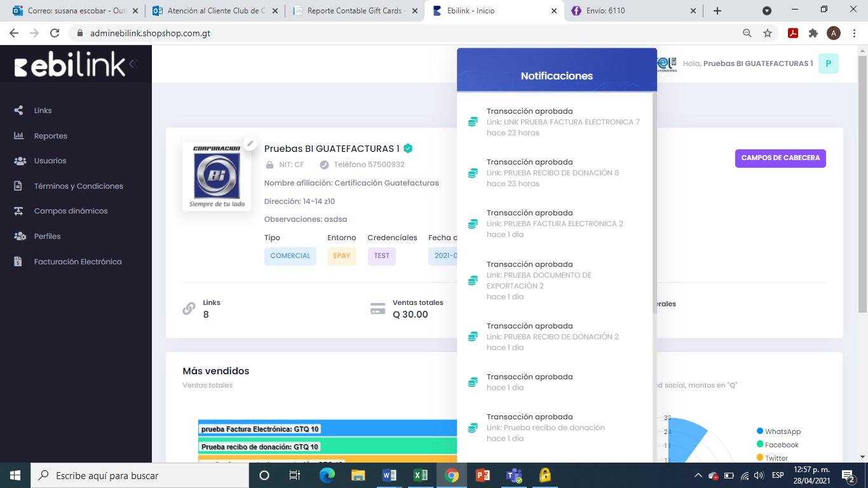This screenshot has height=488, width=868.
Task: Click the user avatar P icon
Action: (829, 64)
